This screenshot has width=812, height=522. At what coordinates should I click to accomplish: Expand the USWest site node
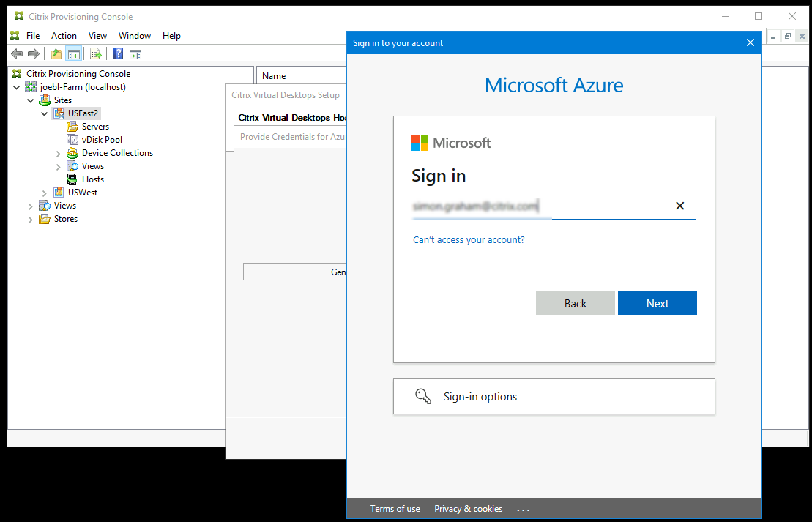44,192
